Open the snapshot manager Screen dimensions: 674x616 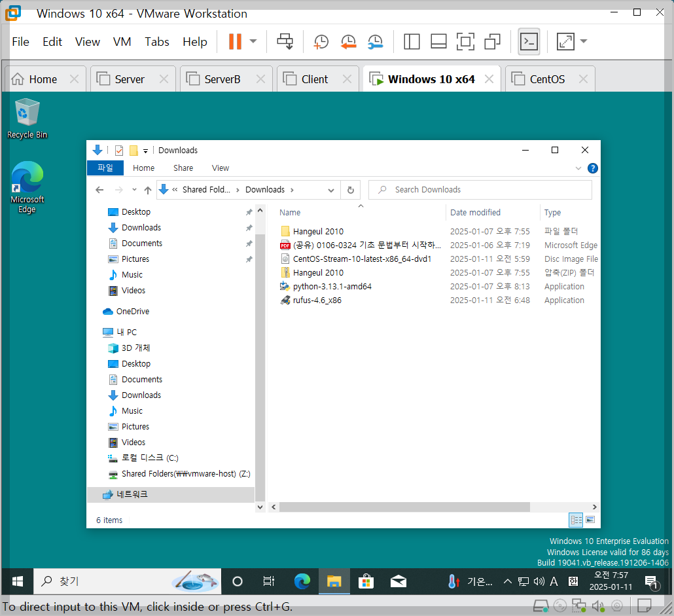[x=375, y=42]
